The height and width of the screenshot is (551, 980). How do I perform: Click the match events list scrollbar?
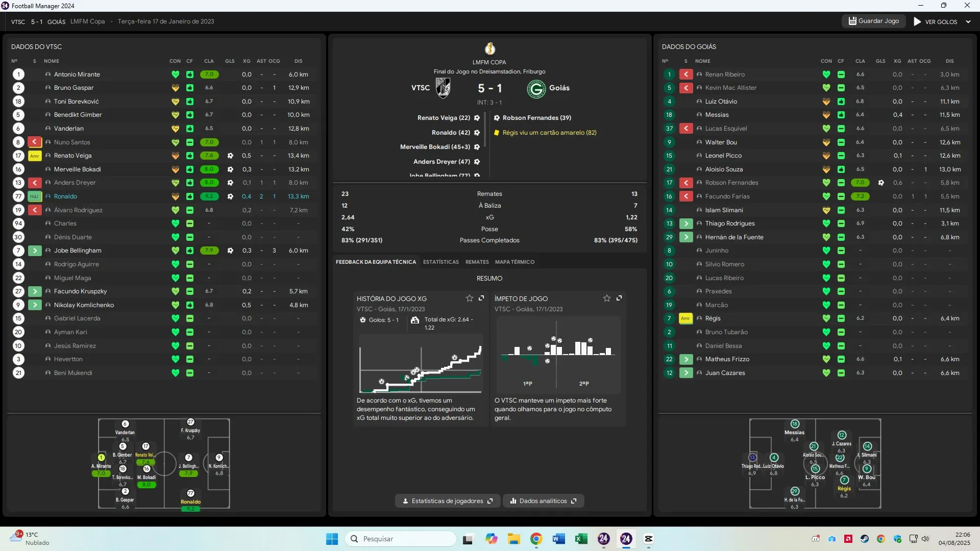point(485,130)
